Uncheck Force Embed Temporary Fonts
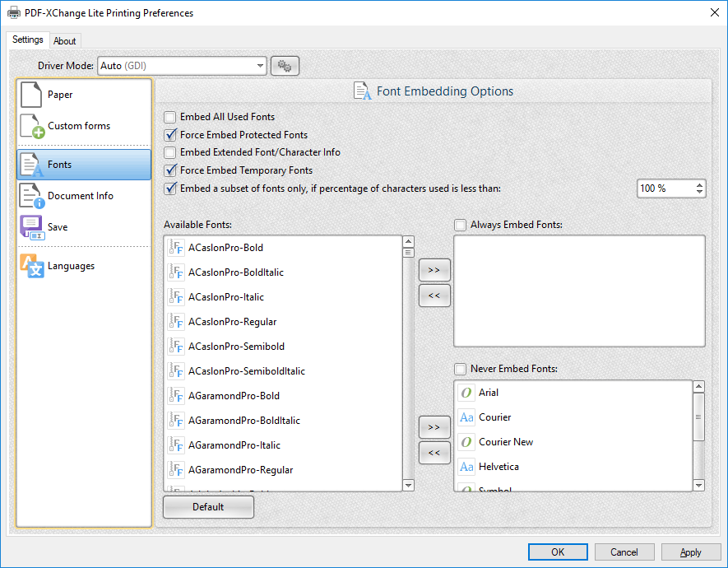 pyautogui.click(x=170, y=170)
